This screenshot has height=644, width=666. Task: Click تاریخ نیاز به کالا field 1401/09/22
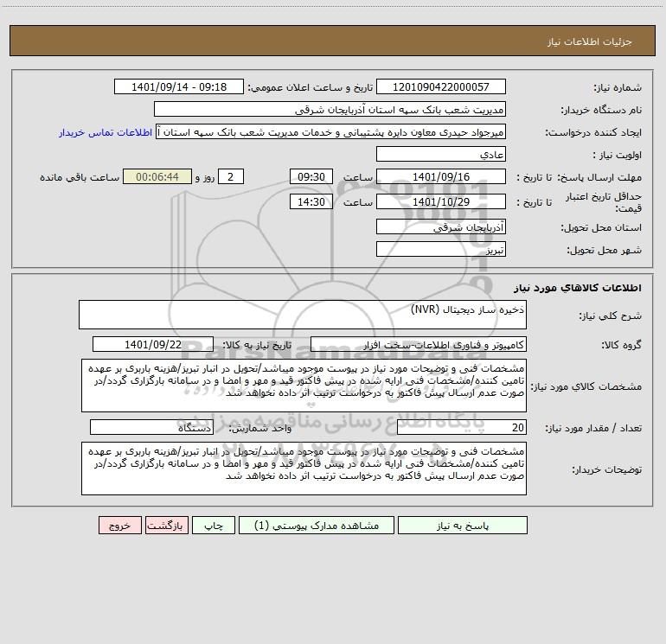point(153,344)
